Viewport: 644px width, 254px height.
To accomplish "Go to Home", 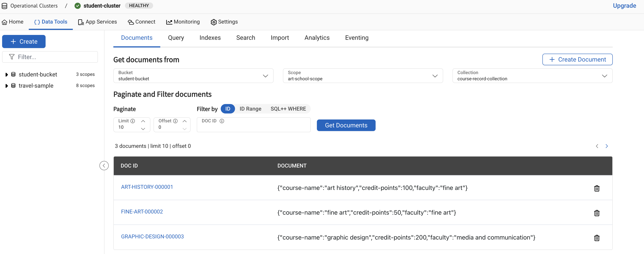I will coord(12,22).
